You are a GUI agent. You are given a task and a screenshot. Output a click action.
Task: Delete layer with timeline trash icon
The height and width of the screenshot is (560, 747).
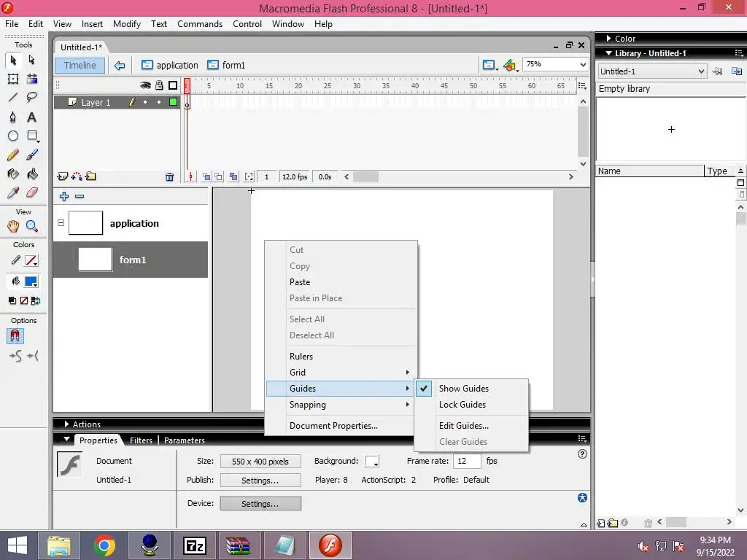[x=169, y=177]
